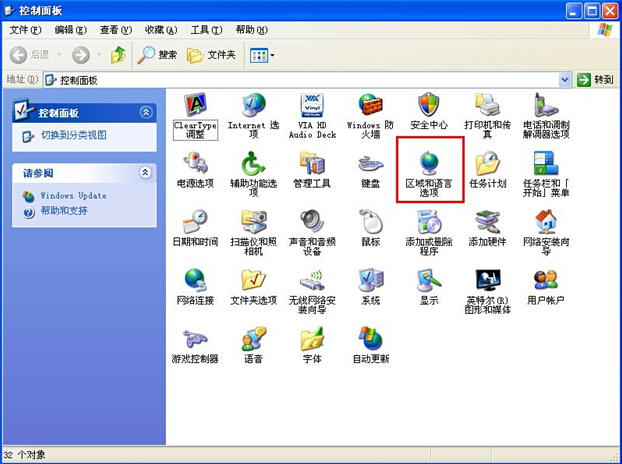This screenshot has height=464, width=622.
Task: Open the 工具(T) menu
Action: click(x=206, y=30)
